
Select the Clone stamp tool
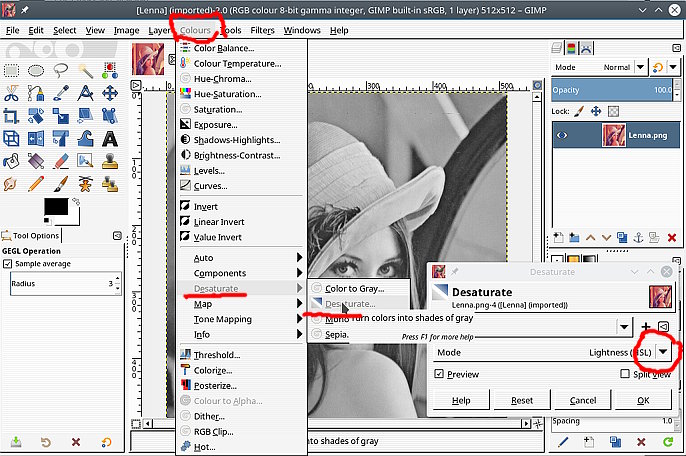110,161
